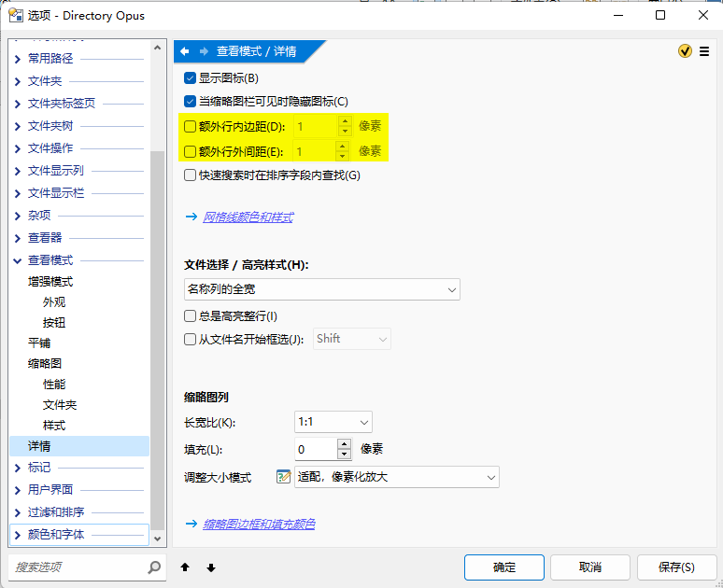
Task: Open 名称列的全宽 dropdown
Action: 322,289
